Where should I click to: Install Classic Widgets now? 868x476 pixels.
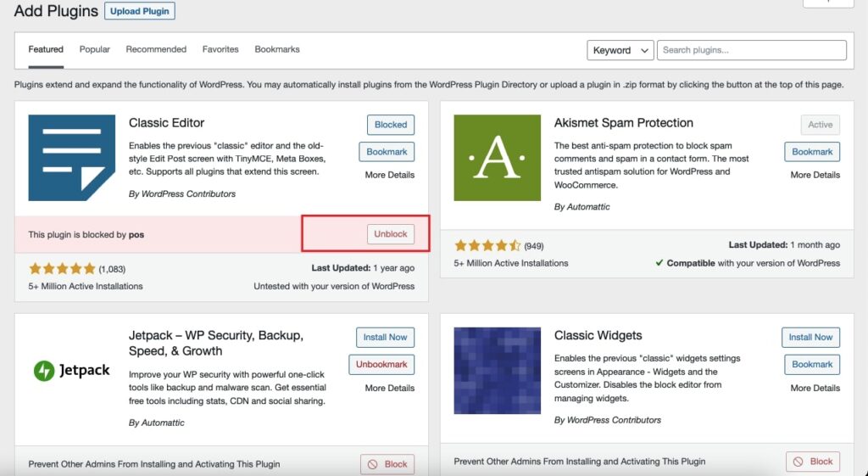pos(810,338)
